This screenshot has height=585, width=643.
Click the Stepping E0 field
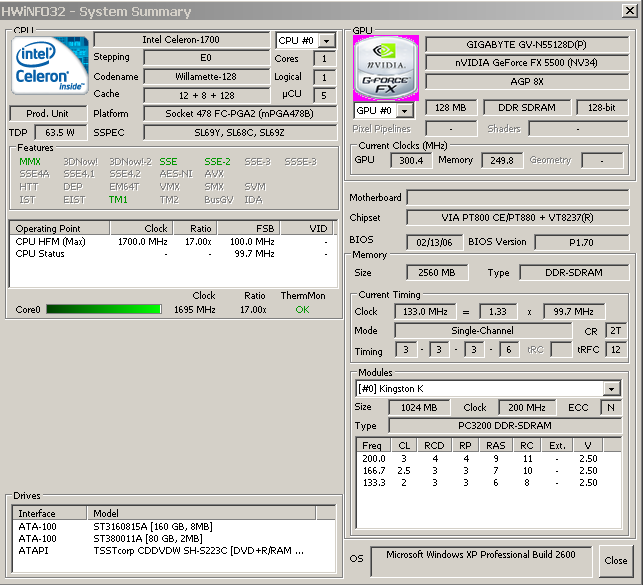(206, 58)
